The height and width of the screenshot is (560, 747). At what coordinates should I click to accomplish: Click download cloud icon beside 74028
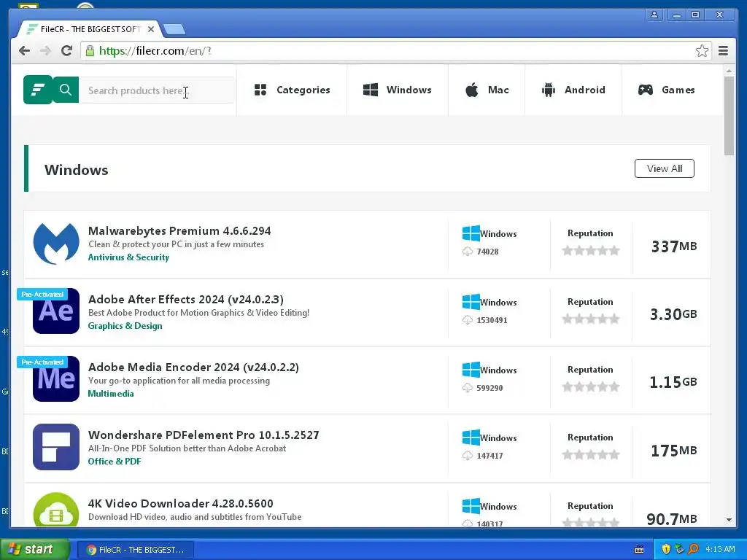(468, 252)
